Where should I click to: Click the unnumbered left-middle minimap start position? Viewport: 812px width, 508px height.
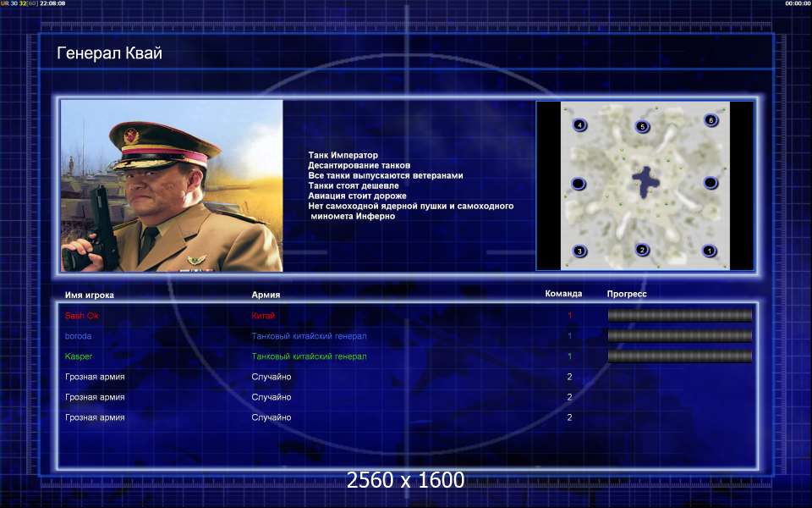tap(578, 184)
